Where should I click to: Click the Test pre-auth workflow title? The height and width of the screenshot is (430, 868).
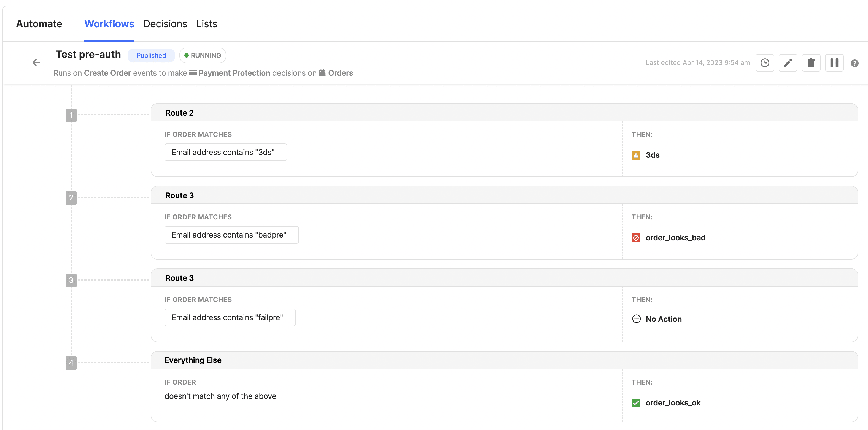click(88, 55)
